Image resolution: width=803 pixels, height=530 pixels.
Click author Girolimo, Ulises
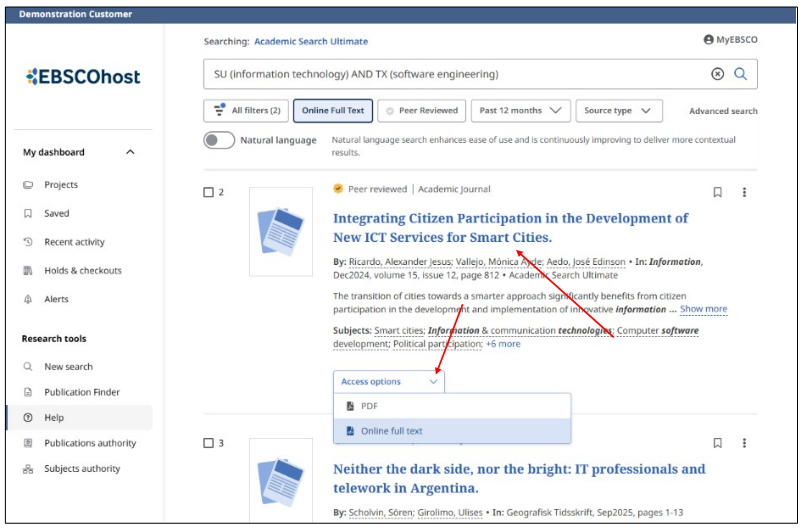point(450,513)
